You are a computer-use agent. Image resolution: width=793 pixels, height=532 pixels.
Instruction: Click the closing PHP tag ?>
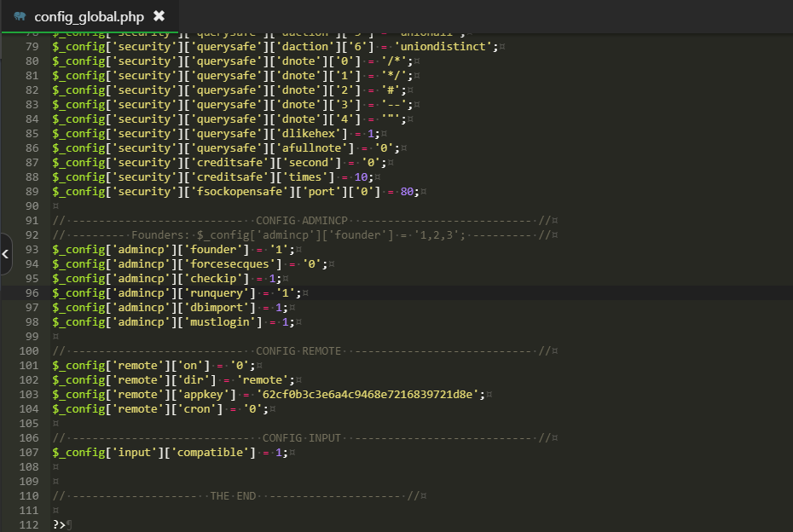coord(59,525)
